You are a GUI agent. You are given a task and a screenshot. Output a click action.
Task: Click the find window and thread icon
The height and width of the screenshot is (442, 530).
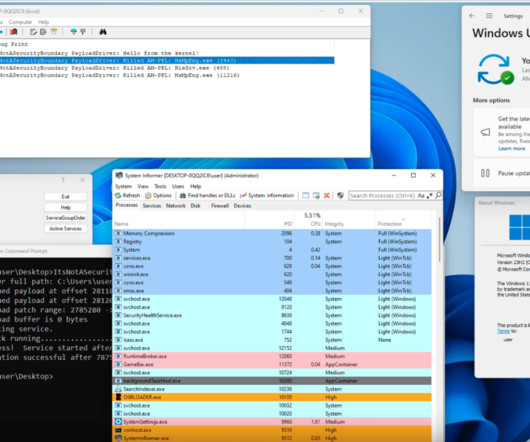tap(316, 195)
